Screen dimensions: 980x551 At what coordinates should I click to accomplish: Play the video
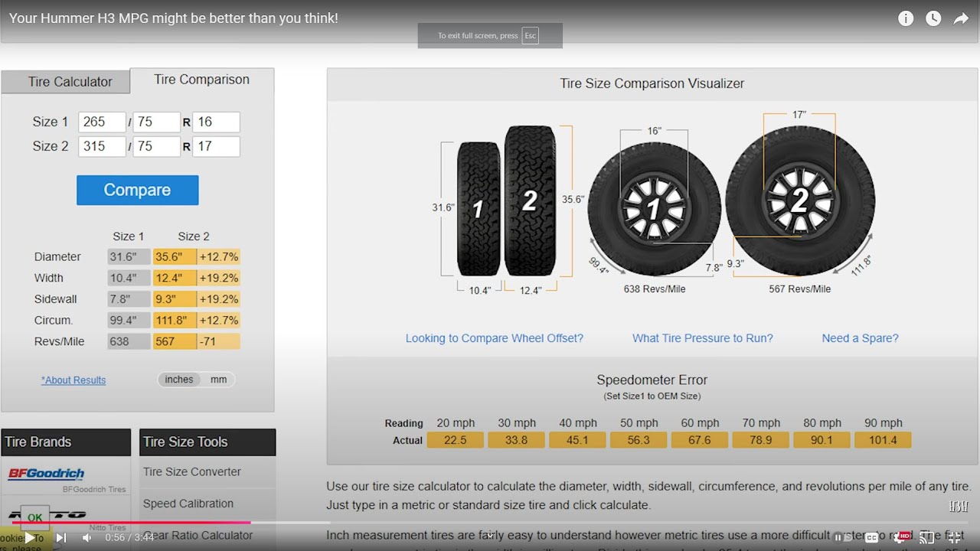click(x=30, y=537)
